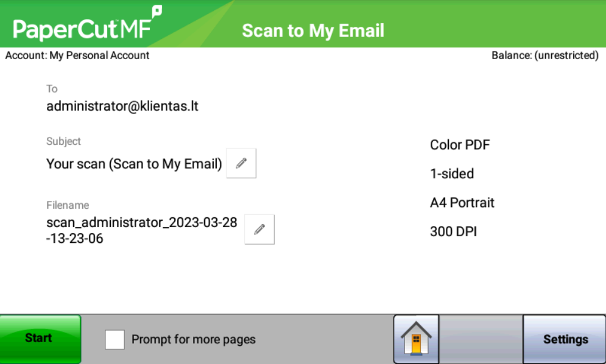Select the Color PDF scan setting
The width and height of the screenshot is (606, 364).
tap(460, 145)
